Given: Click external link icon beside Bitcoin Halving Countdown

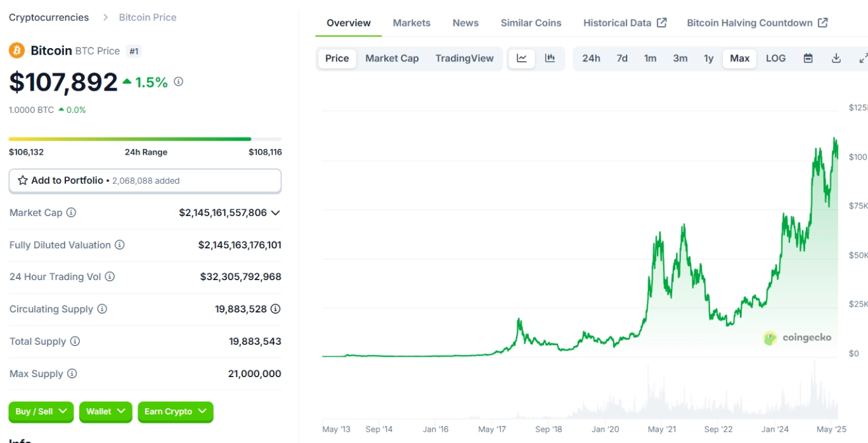Looking at the screenshot, I should click(822, 23).
